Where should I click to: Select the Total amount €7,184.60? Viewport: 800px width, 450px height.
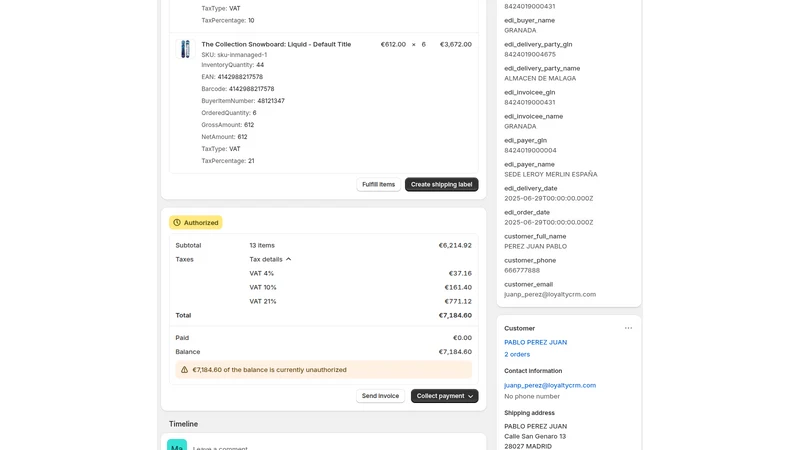(x=455, y=315)
